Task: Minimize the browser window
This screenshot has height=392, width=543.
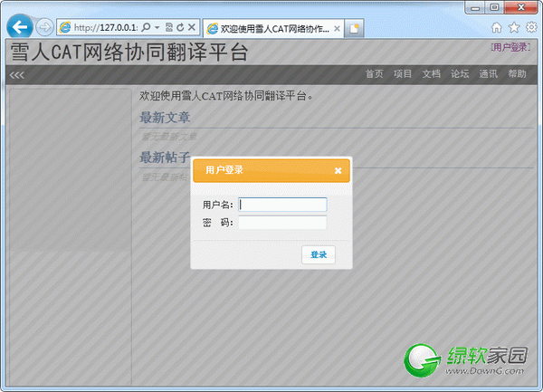Action: tap(475, 7)
